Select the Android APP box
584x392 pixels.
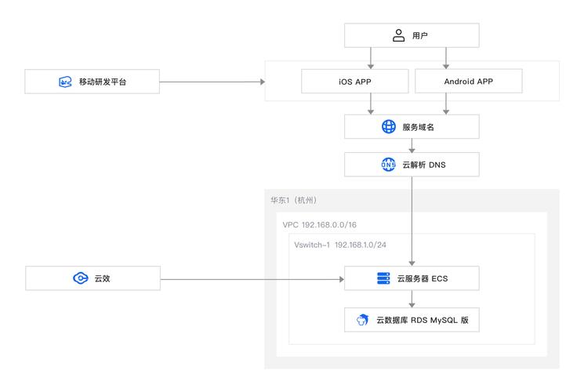click(x=469, y=81)
